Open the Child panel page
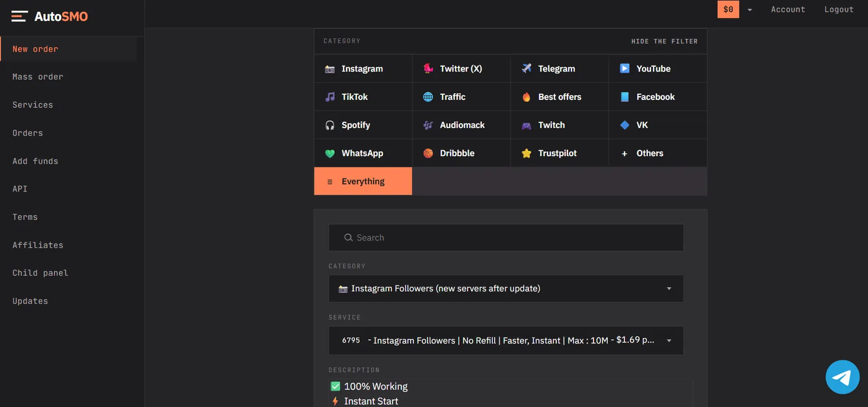Image resolution: width=868 pixels, height=407 pixels. pos(40,273)
